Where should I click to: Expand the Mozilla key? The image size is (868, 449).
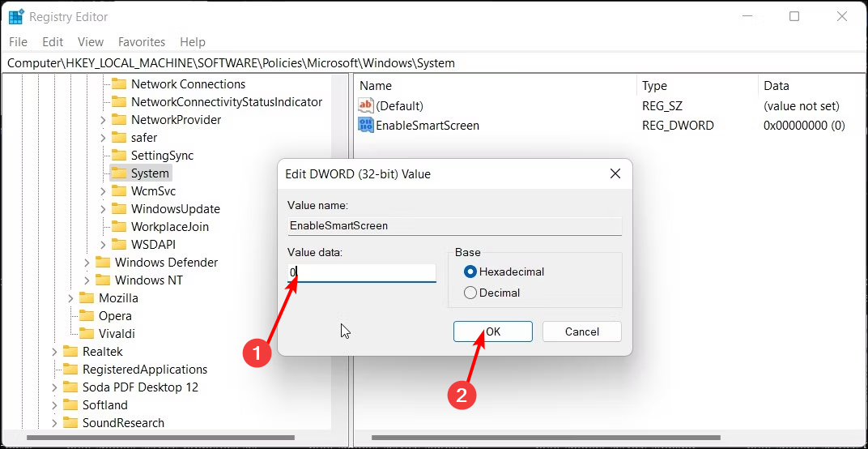[x=70, y=298]
